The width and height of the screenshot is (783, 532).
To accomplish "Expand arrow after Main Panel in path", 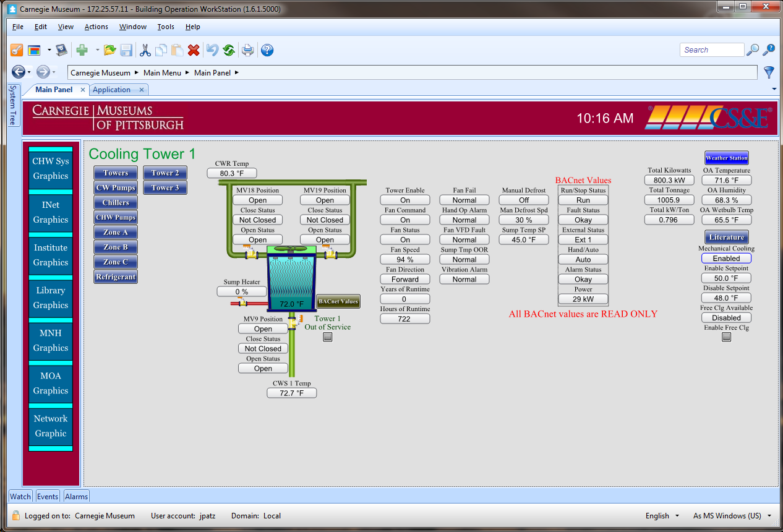I will 237,72.
